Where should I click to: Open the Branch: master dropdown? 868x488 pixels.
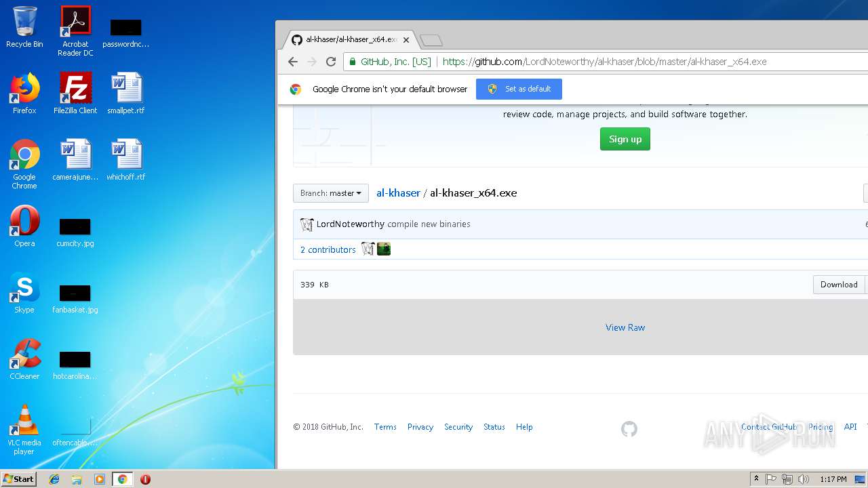(331, 193)
